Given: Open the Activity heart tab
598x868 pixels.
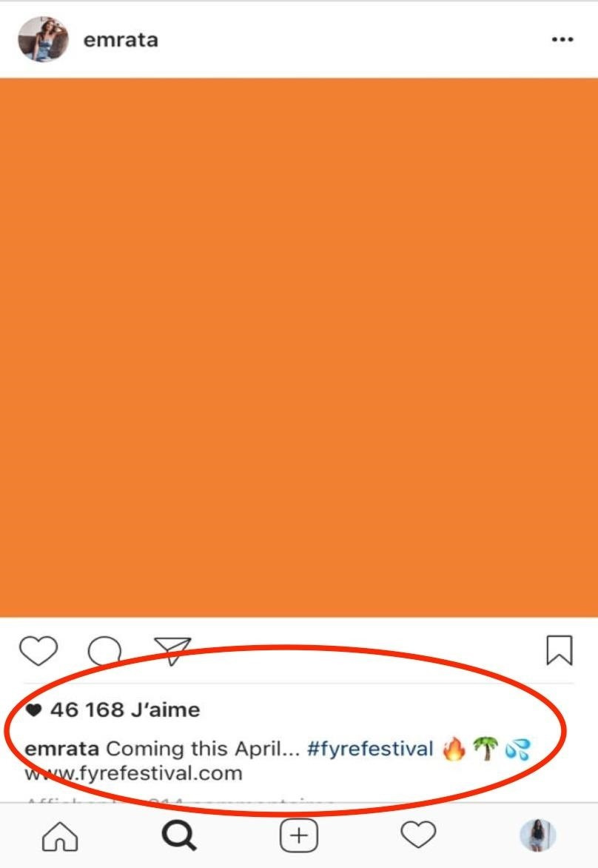Looking at the screenshot, I should [x=418, y=835].
